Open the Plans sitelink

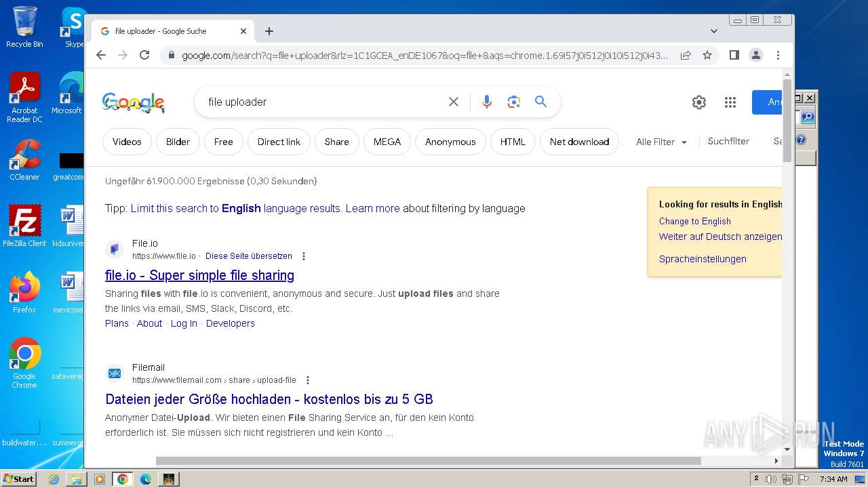coord(117,323)
